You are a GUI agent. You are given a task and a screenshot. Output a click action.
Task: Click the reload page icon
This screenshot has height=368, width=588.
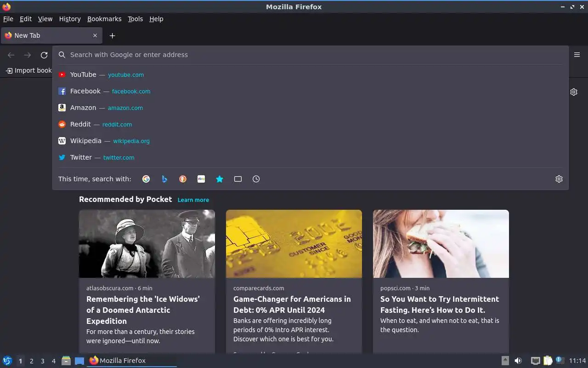44,55
